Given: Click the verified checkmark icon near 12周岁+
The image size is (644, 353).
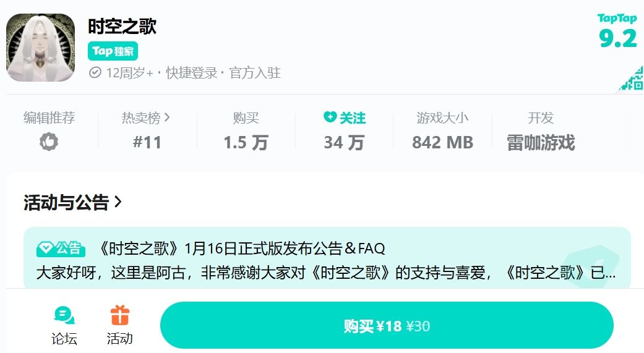Looking at the screenshot, I should [95, 73].
